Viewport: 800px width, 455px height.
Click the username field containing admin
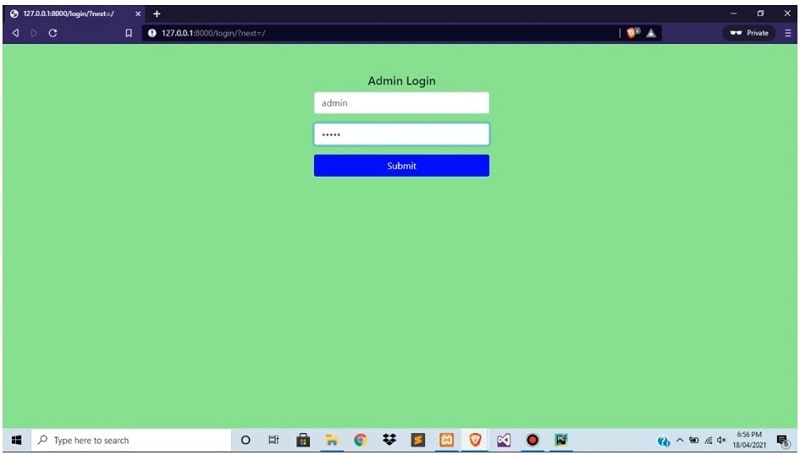(401, 103)
